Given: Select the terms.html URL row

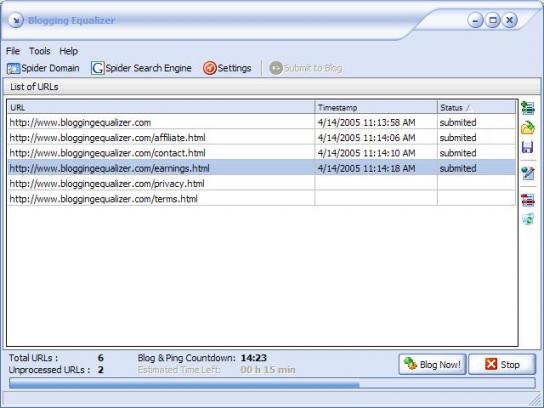Looking at the screenshot, I should pos(262,199).
